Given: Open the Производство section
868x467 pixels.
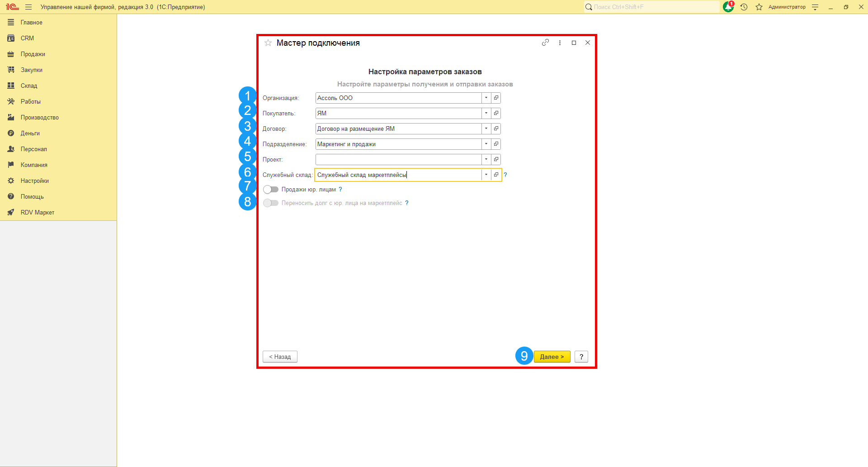Looking at the screenshot, I should [58, 117].
